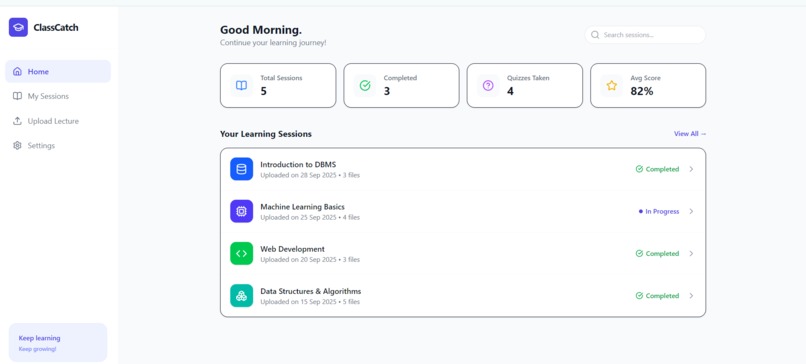Click the Home house icon in sidebar
Viewport: 806px width, 364px height.
tap(17, 71)
